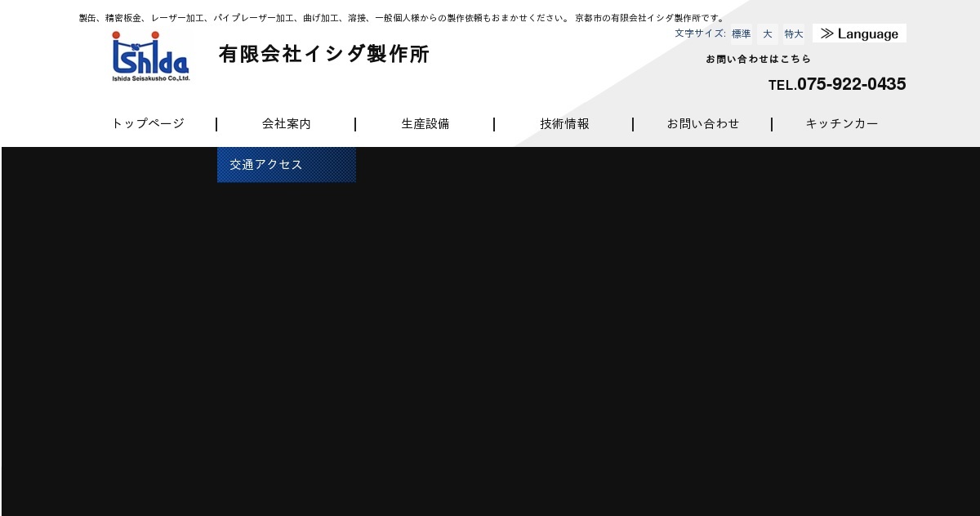Viewport: 980px width, 516px height.
Task: Open the 生産設備 menu item
Action: pyautogui.click(x=425, y=124)
